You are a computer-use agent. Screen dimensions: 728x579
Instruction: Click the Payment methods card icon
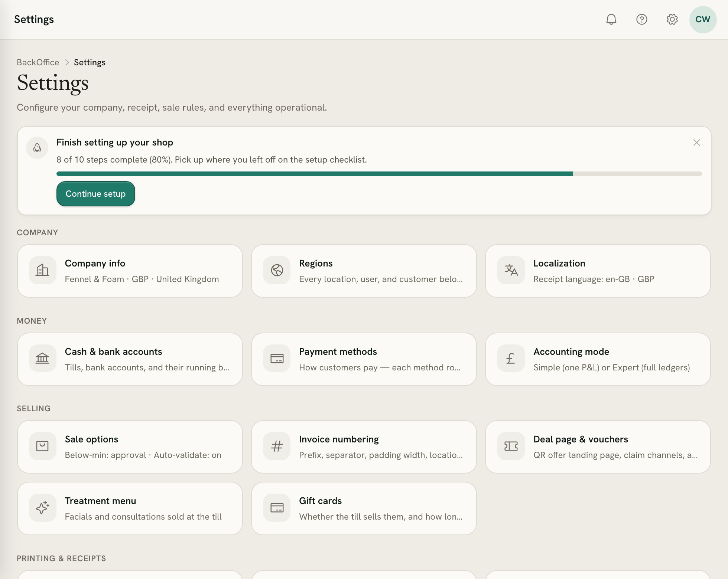click(x=277, y=359)
